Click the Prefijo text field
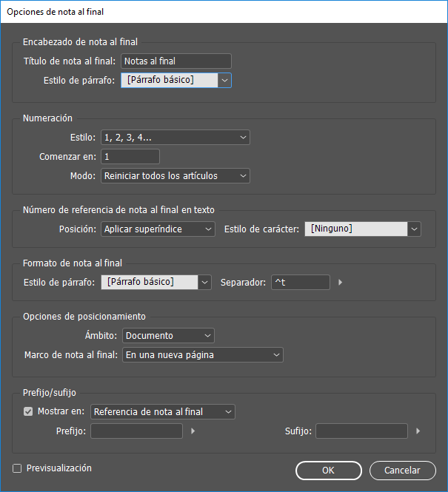This screenshot has width=448, height=492. point(136,431)
